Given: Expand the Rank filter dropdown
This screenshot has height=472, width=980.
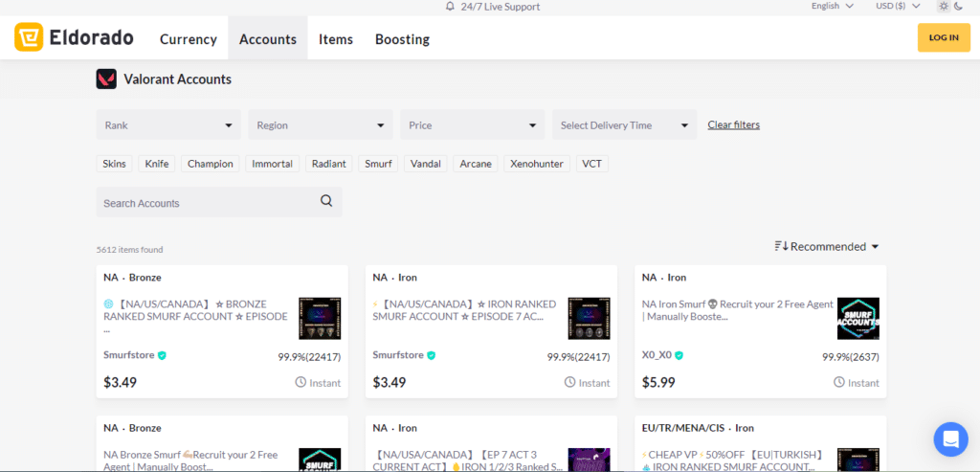Looking at the screenshot, I should tap(168, 125).
